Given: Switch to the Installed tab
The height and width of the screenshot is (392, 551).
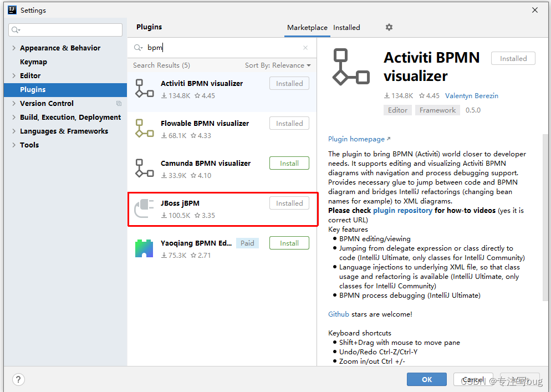Looking at the screenshot, I should coord(345,27).
